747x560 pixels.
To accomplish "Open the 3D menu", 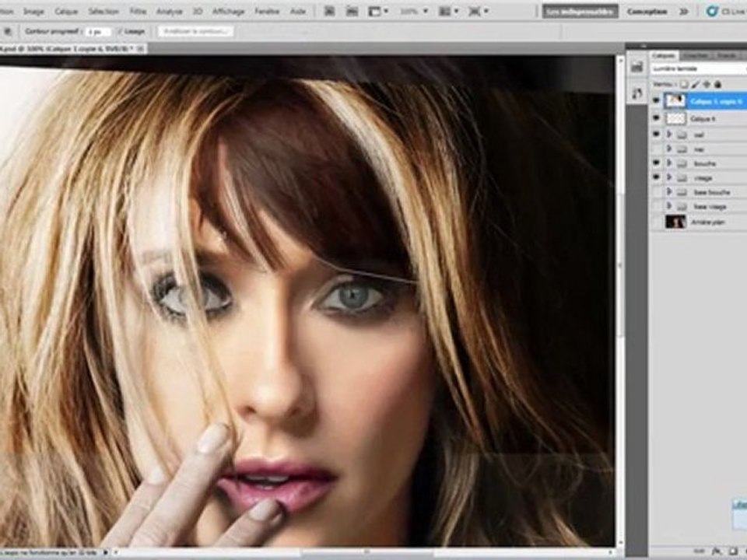I will click(x=197, y=11).
